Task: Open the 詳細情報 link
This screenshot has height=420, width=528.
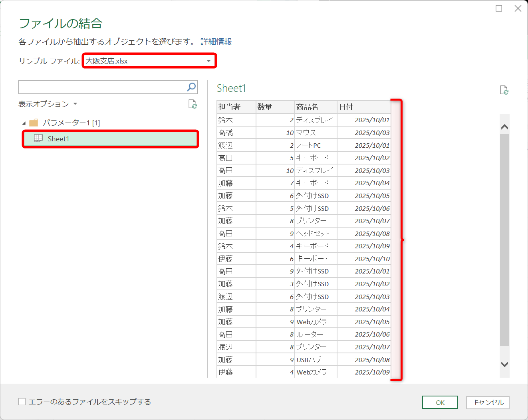Action: (216, 42)
